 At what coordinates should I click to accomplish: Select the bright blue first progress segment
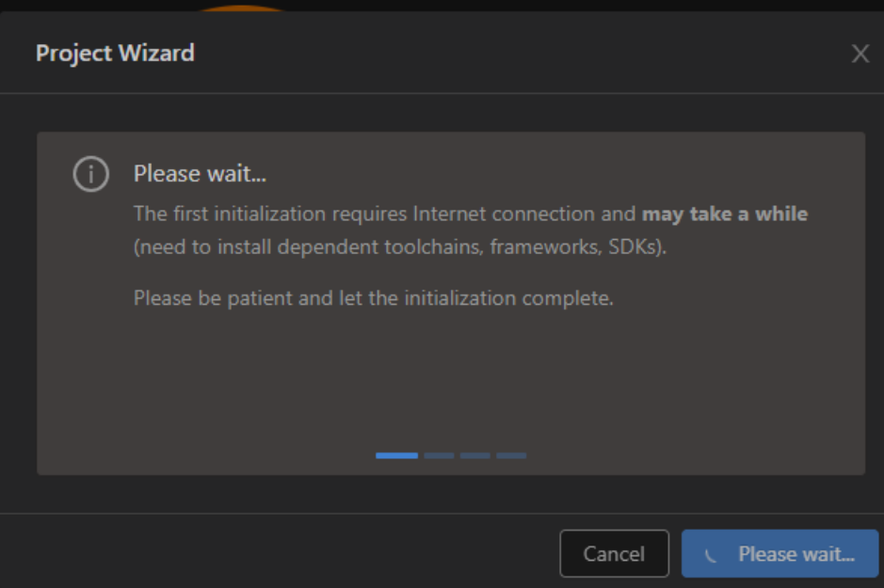click(397, 455)
